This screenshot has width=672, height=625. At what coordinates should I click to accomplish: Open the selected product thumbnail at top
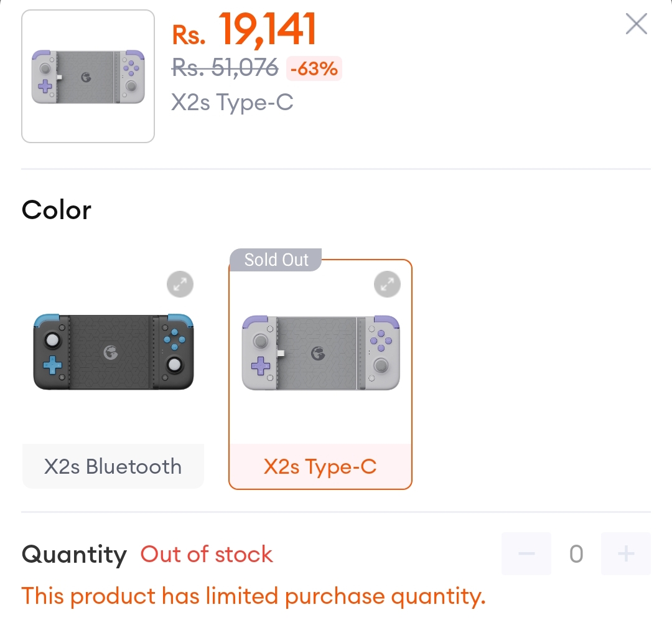[x=88, y=77]
